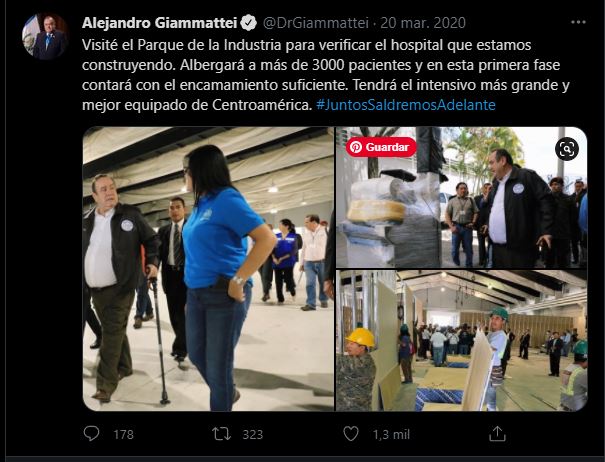The image size is (605, 462).
Task: Open Alejandro Giammattei's profile avatar
Action: pyautogui.click(x=45, y=36)
